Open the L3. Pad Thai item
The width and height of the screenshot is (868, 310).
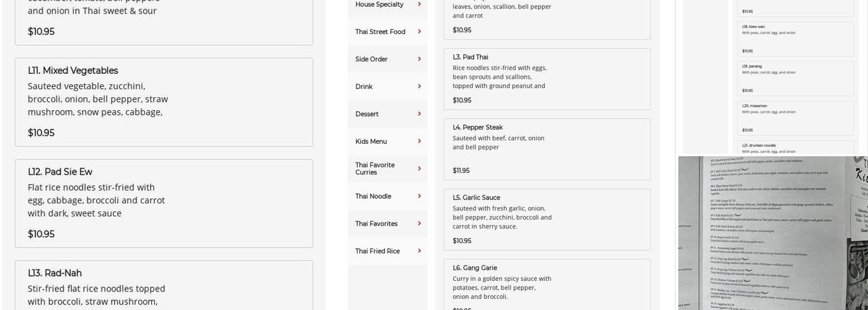point(470,57)
